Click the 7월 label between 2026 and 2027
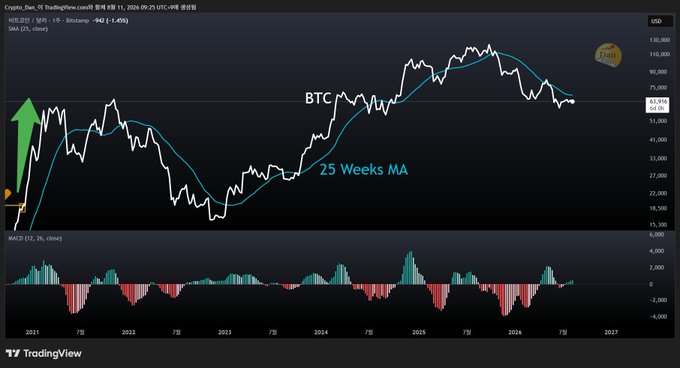Image resolution: width=680 pixels, height=368 pixels. pos(562,332)
